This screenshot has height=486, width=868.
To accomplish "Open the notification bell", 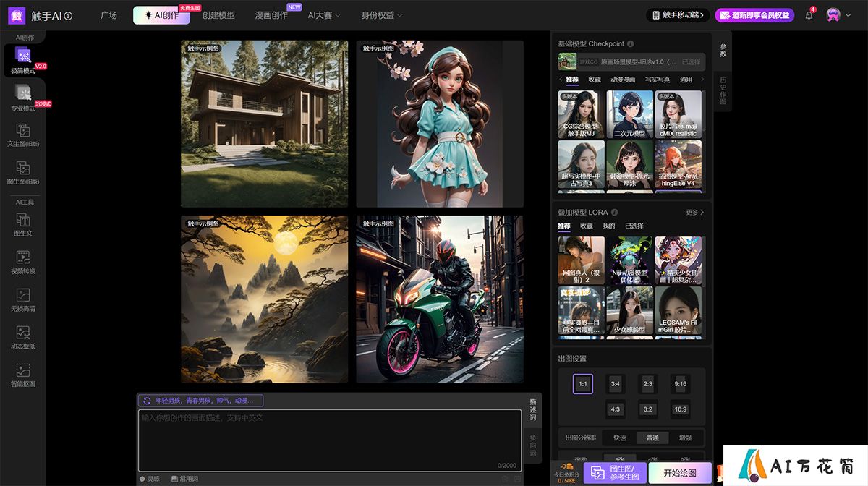I will click(809, 15).
